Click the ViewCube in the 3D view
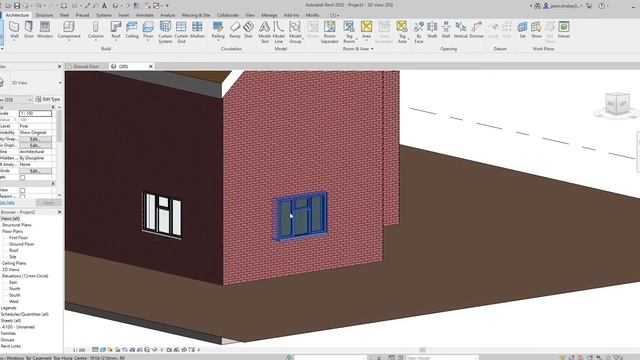The height and width of the screenshot is (360, 640). (617, 104)
